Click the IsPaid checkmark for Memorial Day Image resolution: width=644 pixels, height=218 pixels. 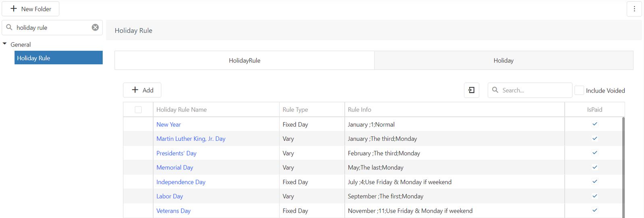pyautogui.click(x=594, y=167)
